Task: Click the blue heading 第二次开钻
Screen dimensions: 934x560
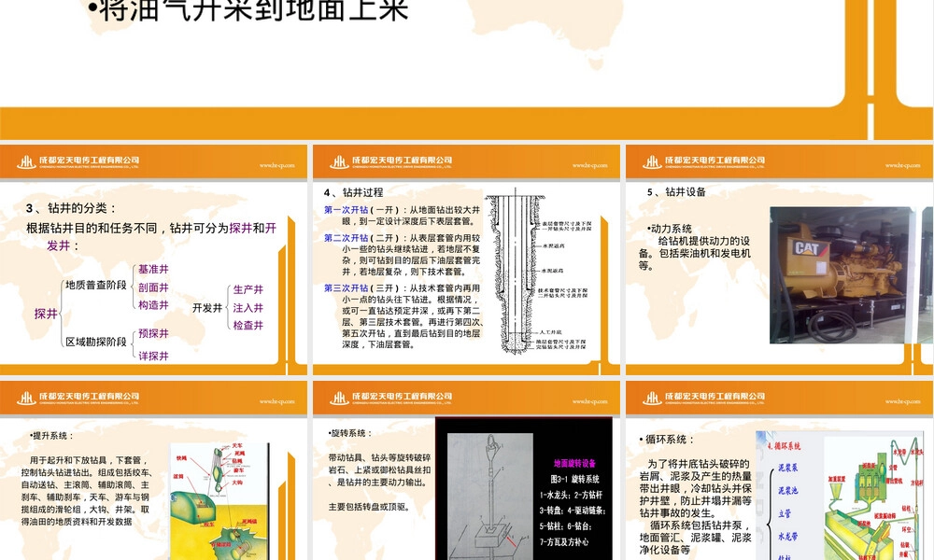Action: click(347, 238)
